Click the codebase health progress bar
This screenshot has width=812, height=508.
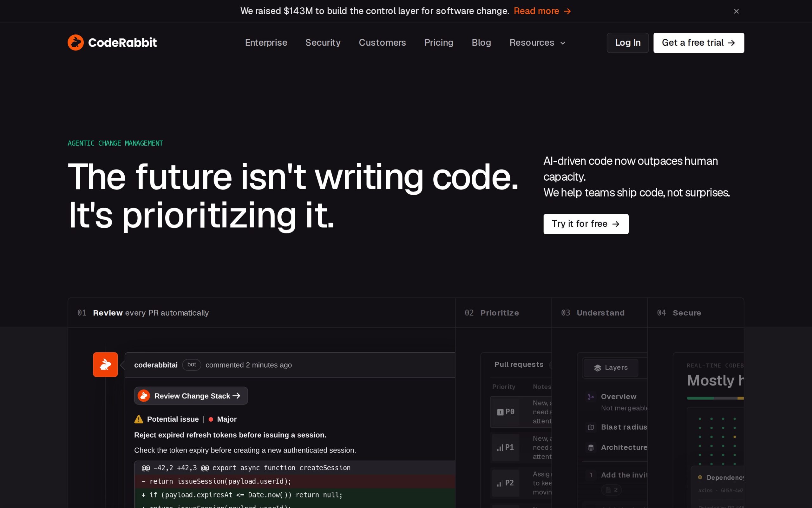tap(715, 398)
